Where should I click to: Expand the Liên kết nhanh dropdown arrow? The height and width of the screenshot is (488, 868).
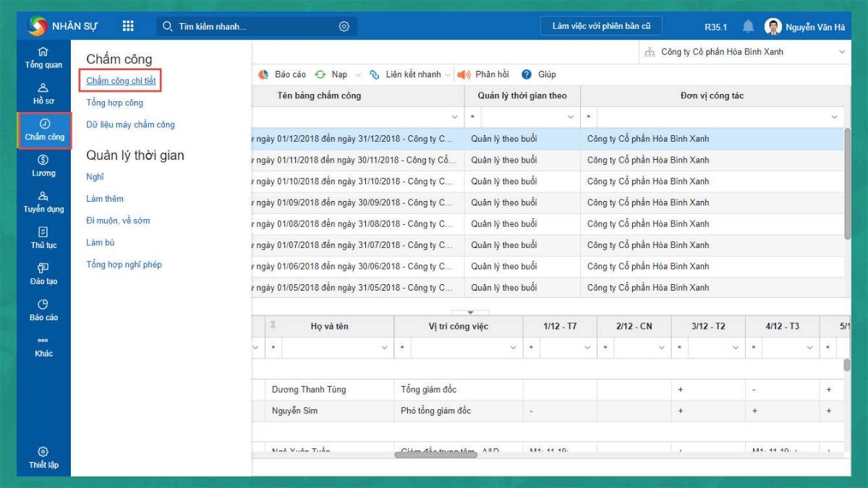coord(448,74)
